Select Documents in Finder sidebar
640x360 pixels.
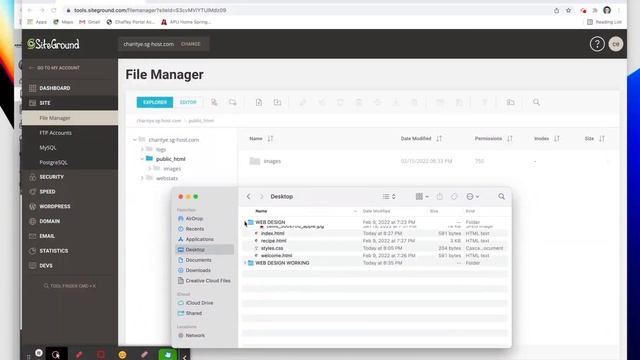[198, 260]
